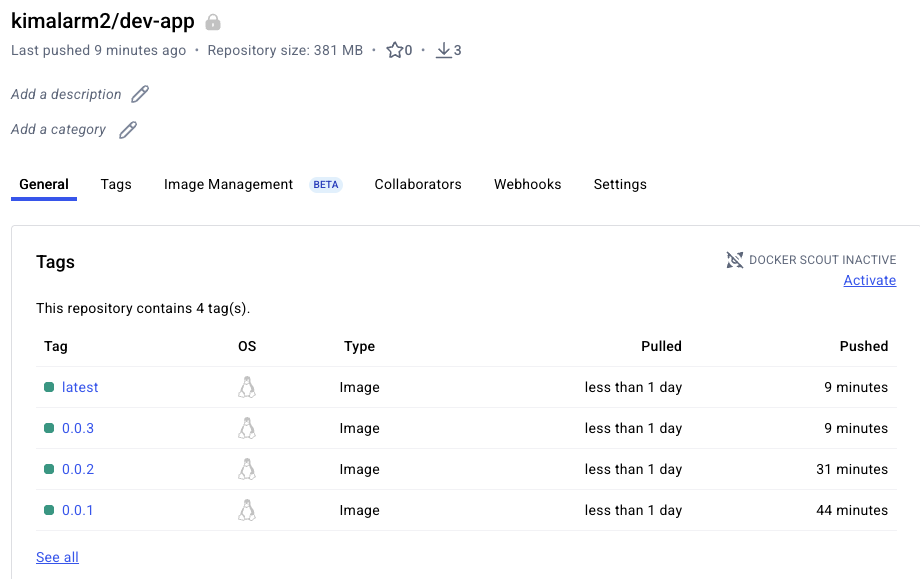Click the Add a category text
The image size is (920, 579).
click(x=58, y=130)
